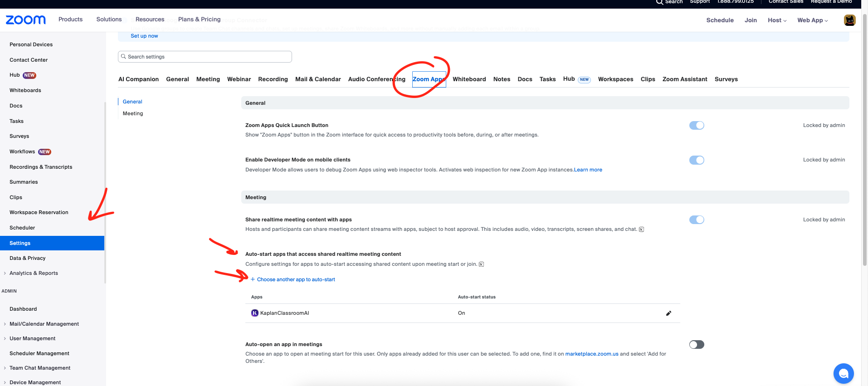Enable Auto-open an app in meetings
This screenshot has width=868, height=386.
697,345
